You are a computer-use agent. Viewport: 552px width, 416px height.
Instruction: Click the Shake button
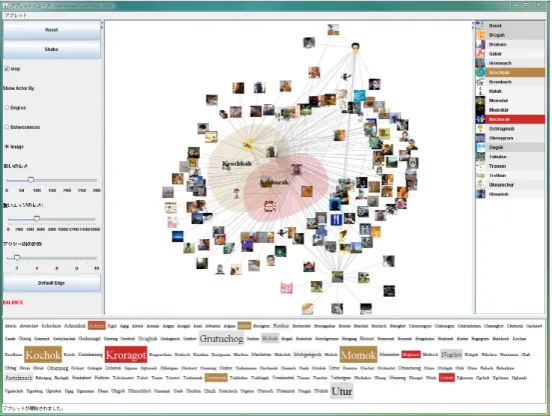tap(52, 49)
